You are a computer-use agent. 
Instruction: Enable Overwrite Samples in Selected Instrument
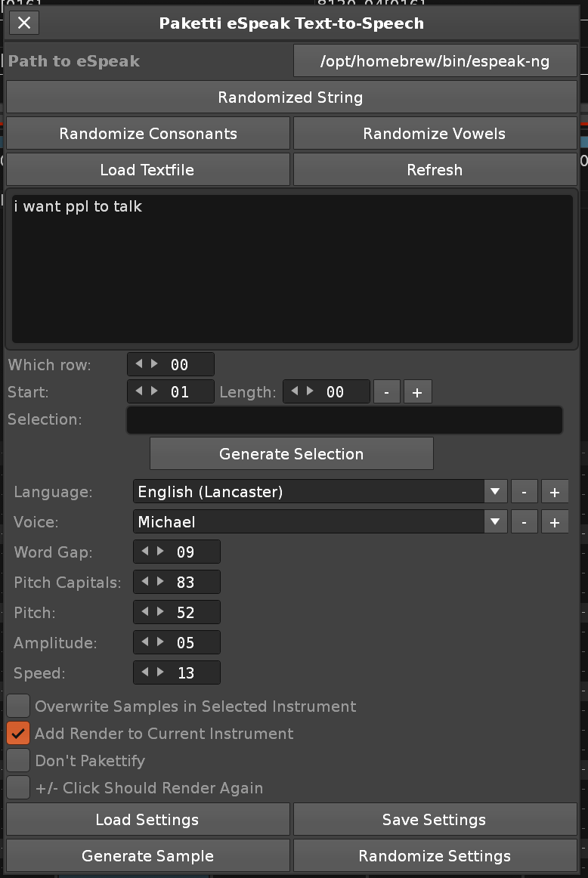pos(18,706)
